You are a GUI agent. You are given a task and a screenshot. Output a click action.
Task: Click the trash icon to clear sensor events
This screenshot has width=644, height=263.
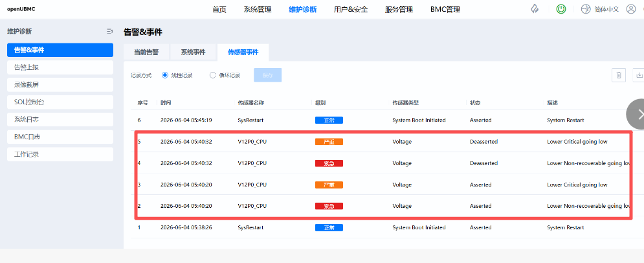[x=619, y=75]
